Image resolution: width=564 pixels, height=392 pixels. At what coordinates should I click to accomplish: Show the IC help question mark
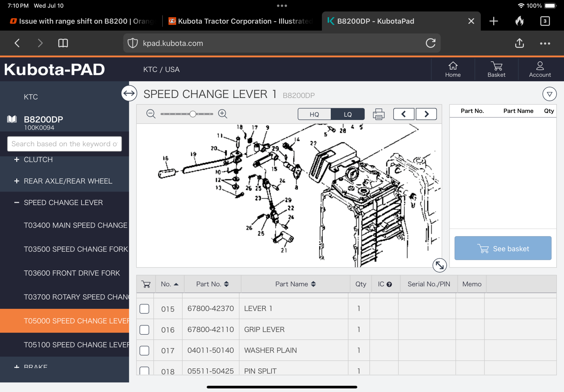(x=389, y=284)
